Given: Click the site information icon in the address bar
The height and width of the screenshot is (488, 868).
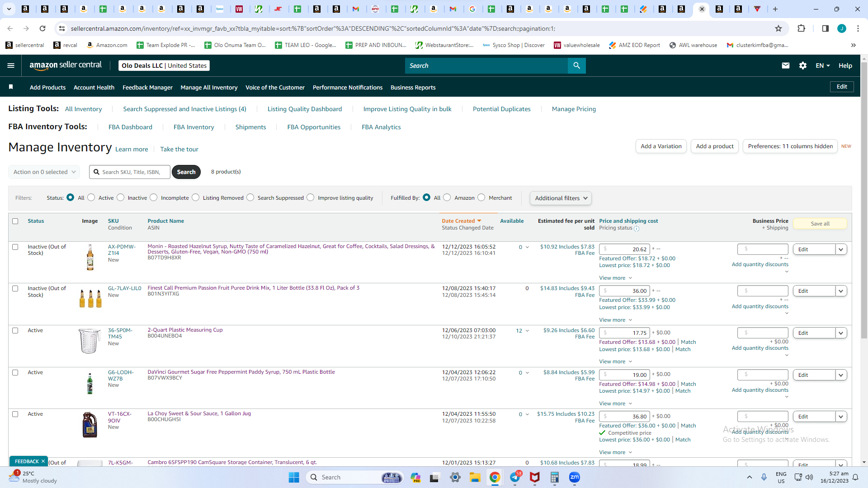Looking at the screenshot, I should click(62, 28).
